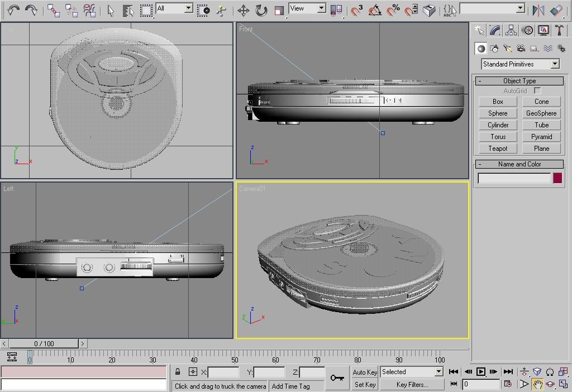Toggle Absolute/Offset transform type-in mode
The height and width of the screenshot is (392, 572).
tap(193, 372)
